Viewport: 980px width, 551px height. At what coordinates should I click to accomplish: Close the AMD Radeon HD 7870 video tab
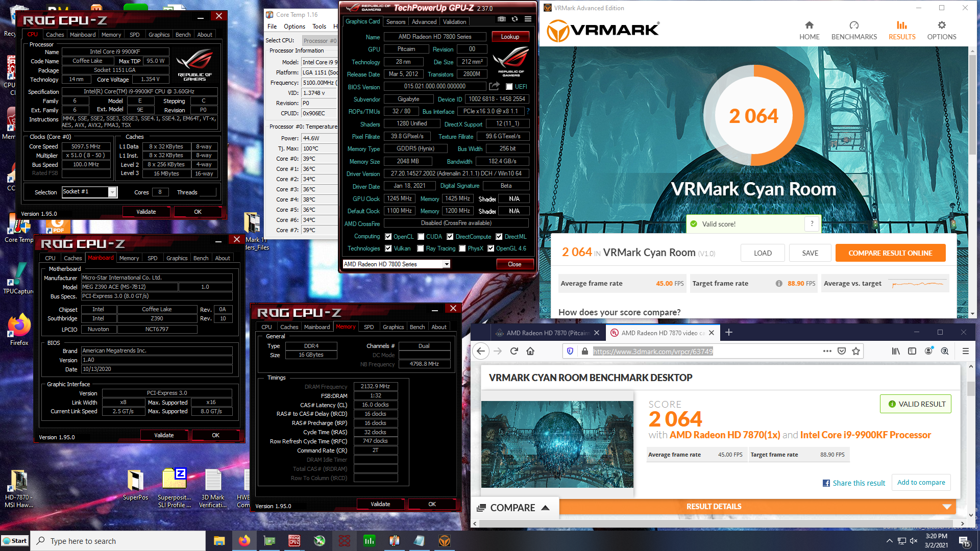[712, 333]
